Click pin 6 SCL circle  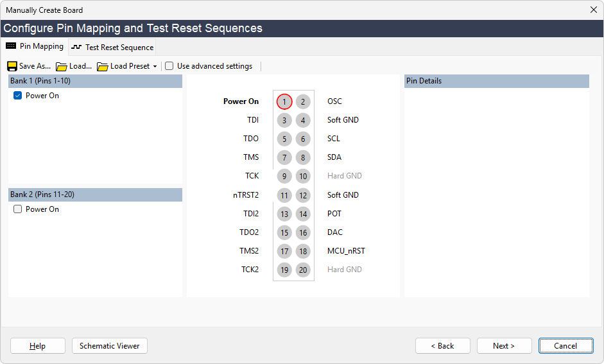click(303, 139)
